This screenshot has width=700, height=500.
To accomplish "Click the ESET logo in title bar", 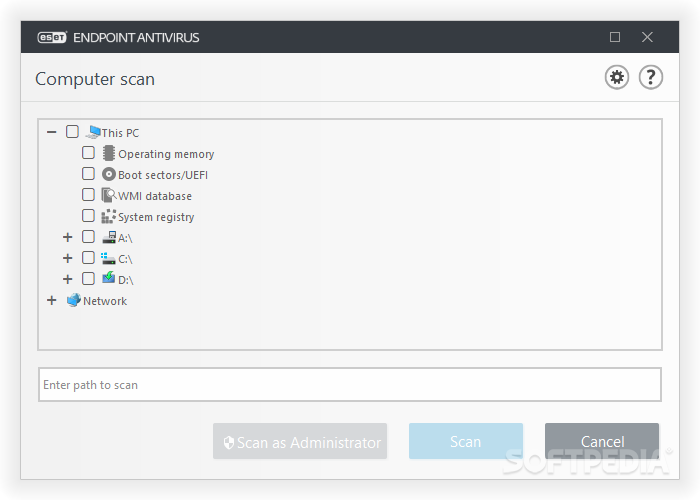I will click(x=52, y=38).
